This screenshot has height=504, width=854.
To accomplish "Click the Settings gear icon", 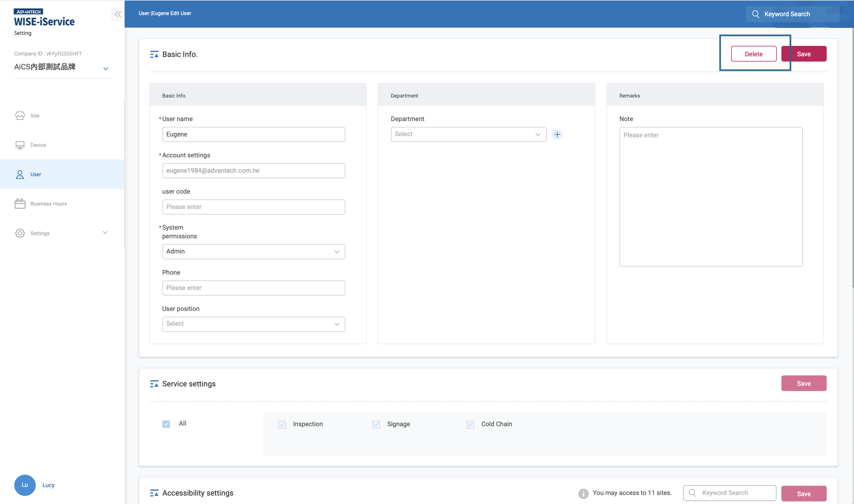I will coord(20,233).
